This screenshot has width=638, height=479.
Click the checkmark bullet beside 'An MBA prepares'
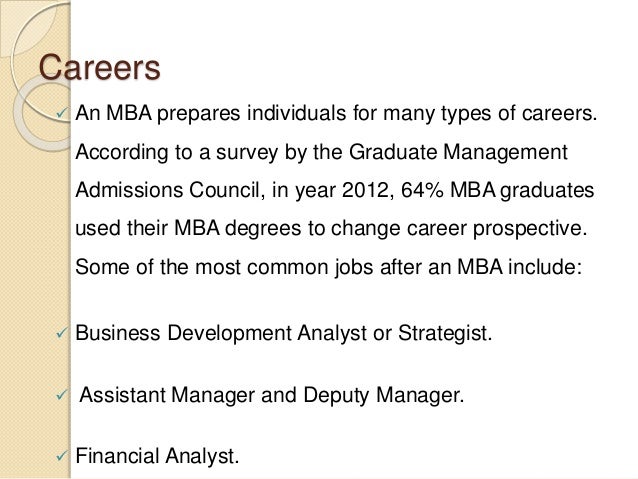(x=62, y=113)
